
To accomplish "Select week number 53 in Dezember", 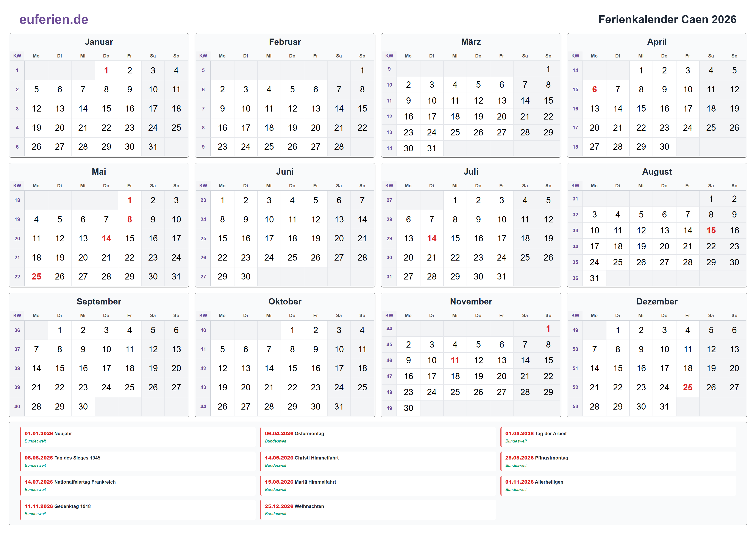I will pos(575,407).
